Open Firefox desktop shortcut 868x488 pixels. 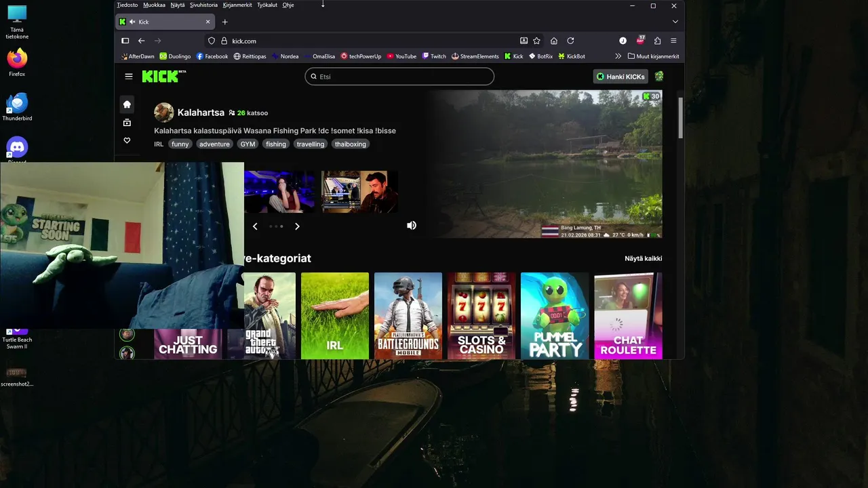(17, 62)
